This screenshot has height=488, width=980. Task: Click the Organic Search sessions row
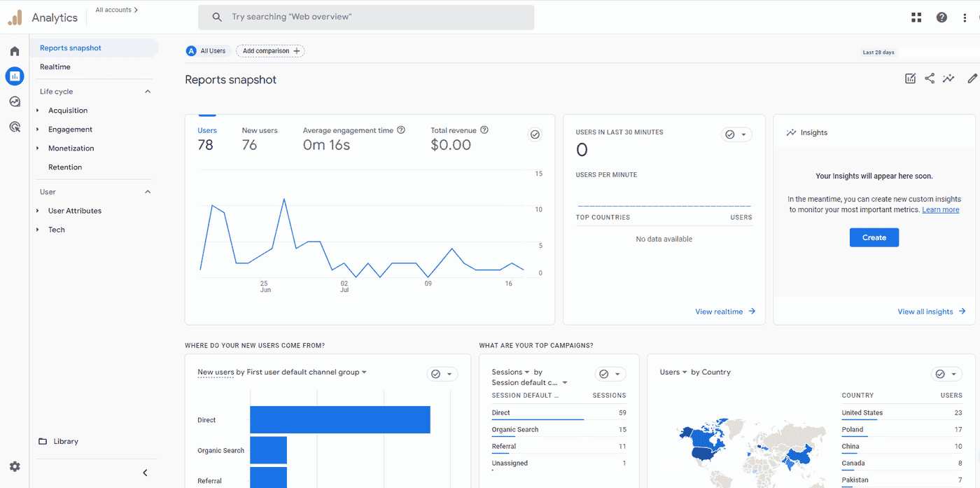559,430
